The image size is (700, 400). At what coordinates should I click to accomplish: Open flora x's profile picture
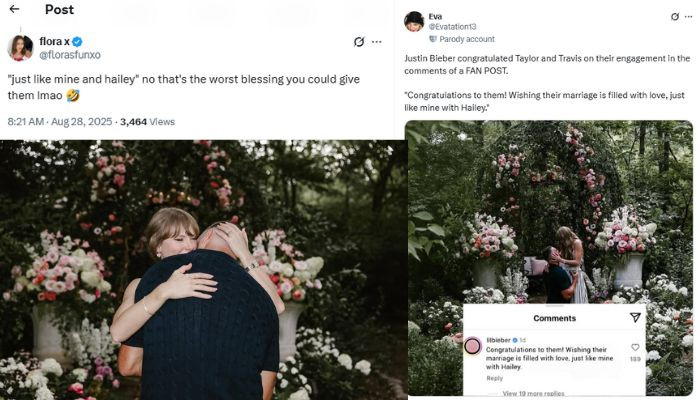tap(20, 47)
